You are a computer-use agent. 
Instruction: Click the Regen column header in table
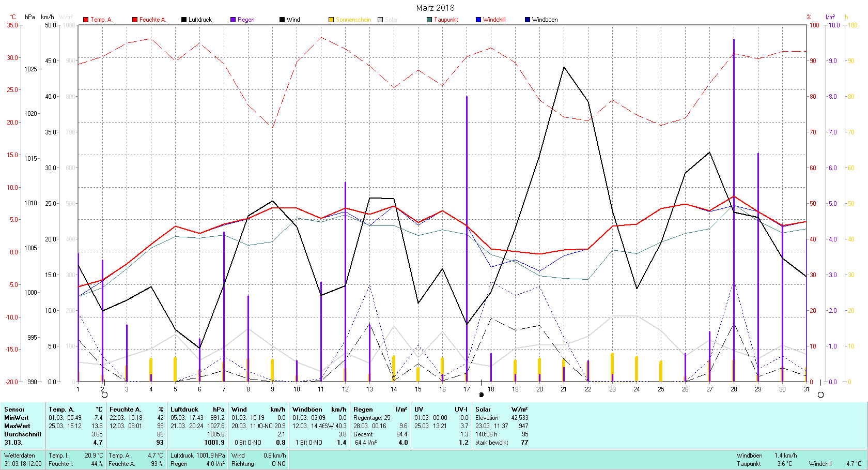[363, 410]
